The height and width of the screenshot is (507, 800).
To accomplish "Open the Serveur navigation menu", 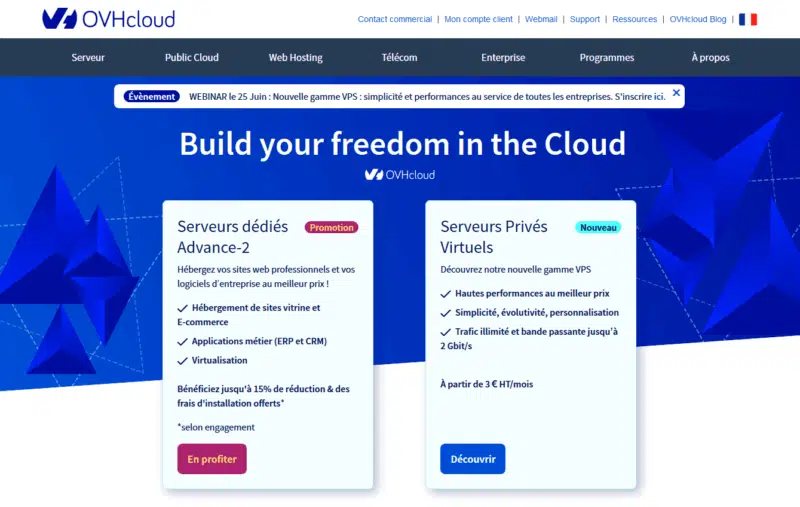I will pyautogui.click(x=88, y=58).
